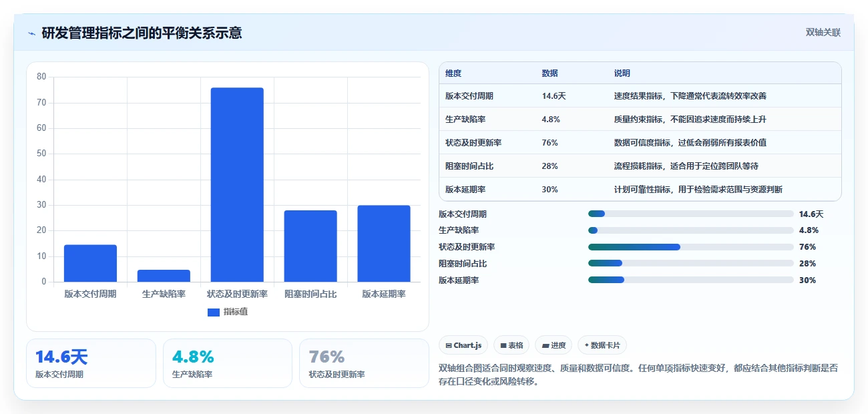The width and height of the screenshot is (868, 414).
Task: Click the 双轴关联 tag in header
Action: [823, 32]
